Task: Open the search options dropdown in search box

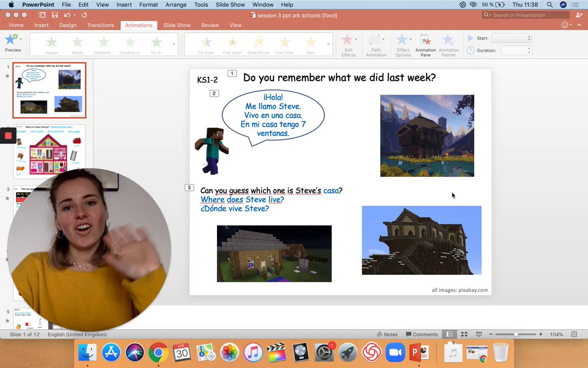Action: click(x=487, y=15)
